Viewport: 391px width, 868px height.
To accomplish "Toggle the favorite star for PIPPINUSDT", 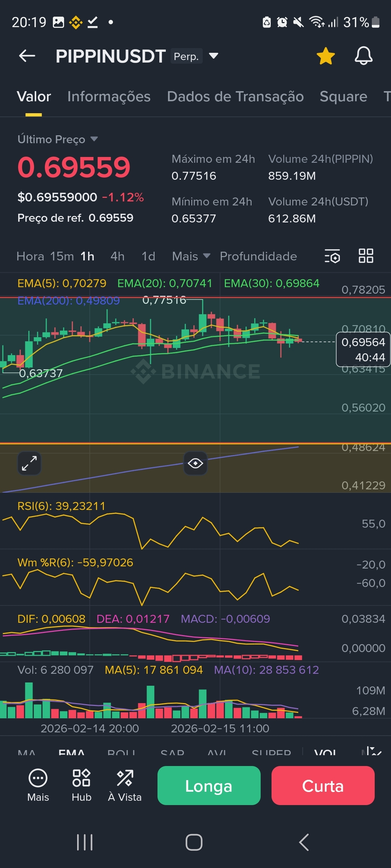I will coord(325,56).
